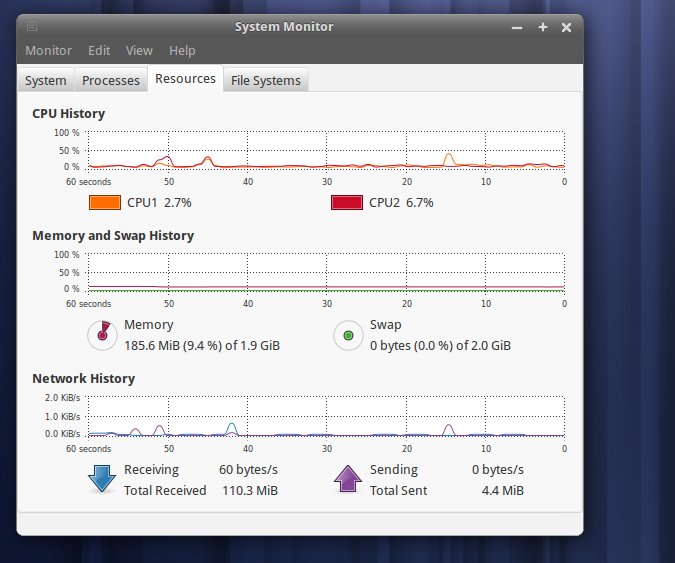Viewport: 675px width, 563px height.
Task: Click the CPU History heading
Action: [x=68, y=114]
